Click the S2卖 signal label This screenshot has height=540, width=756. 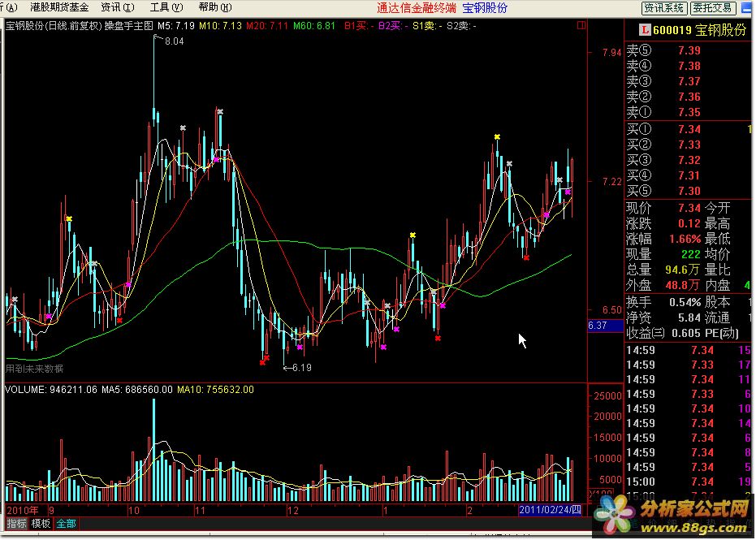point(461,25)
